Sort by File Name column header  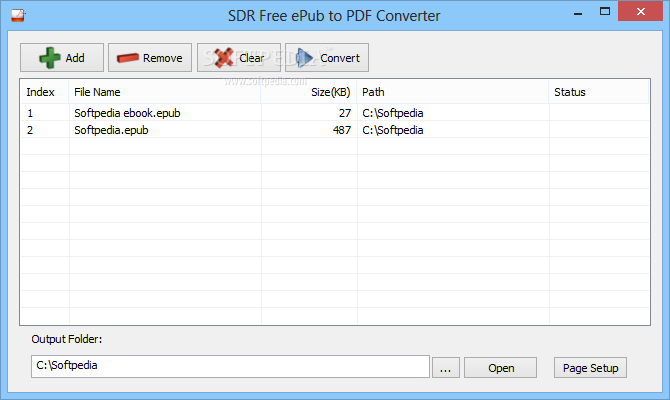tap(165, 92)
